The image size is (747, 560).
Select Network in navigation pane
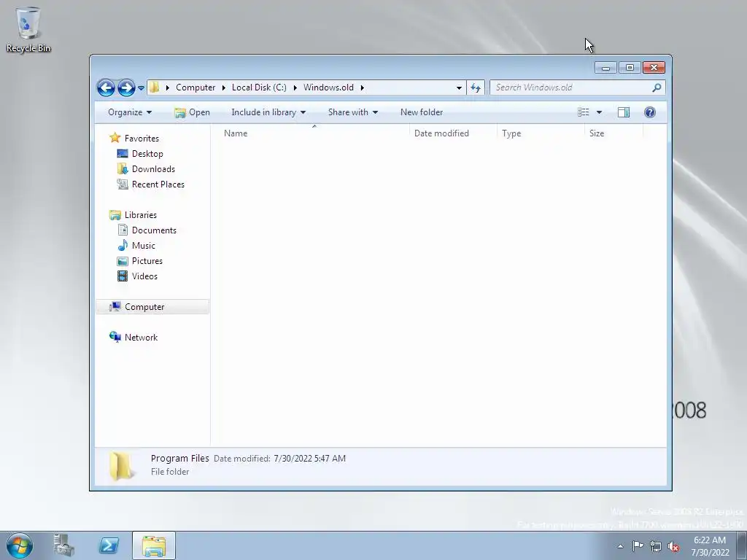coord(141,338)
